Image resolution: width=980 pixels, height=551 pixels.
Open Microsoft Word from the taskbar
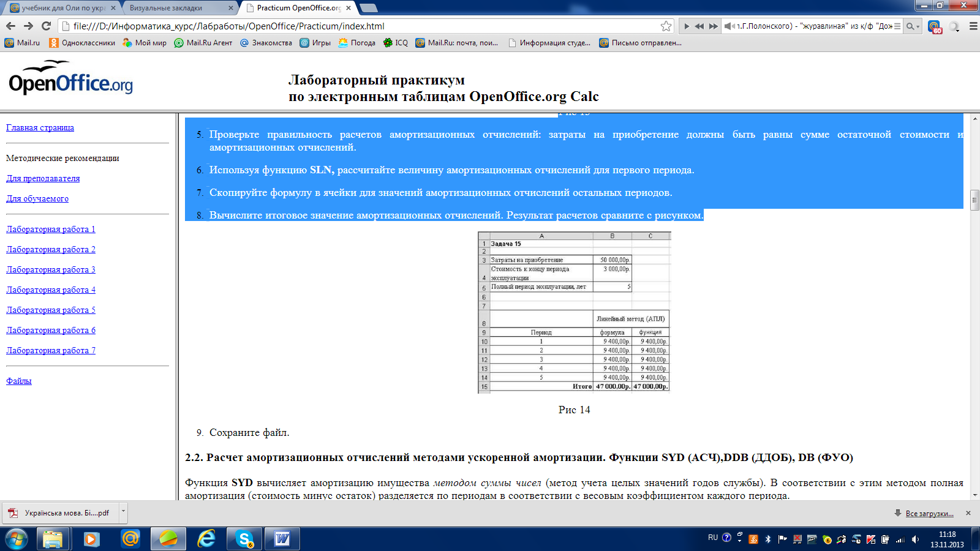[x=282, y=539]
